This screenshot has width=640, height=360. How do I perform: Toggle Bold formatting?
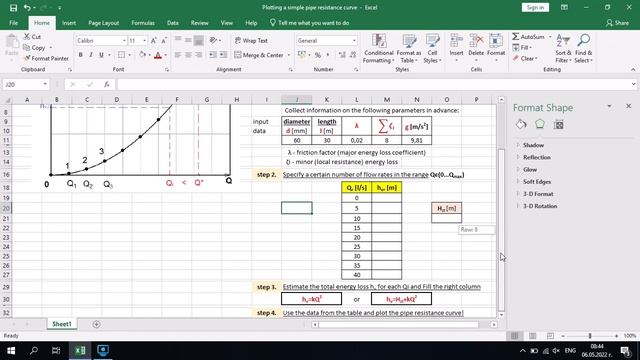[80, 55]
